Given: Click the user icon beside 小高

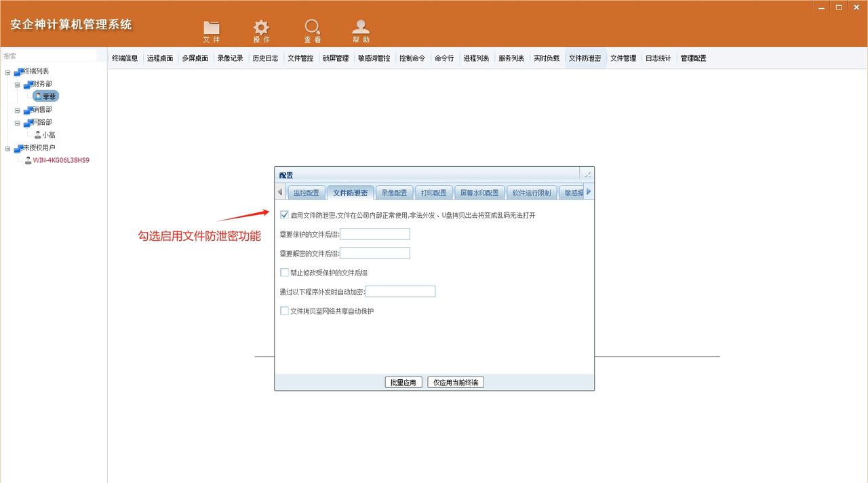Looking at the screenshot, I should coord(38,135).
